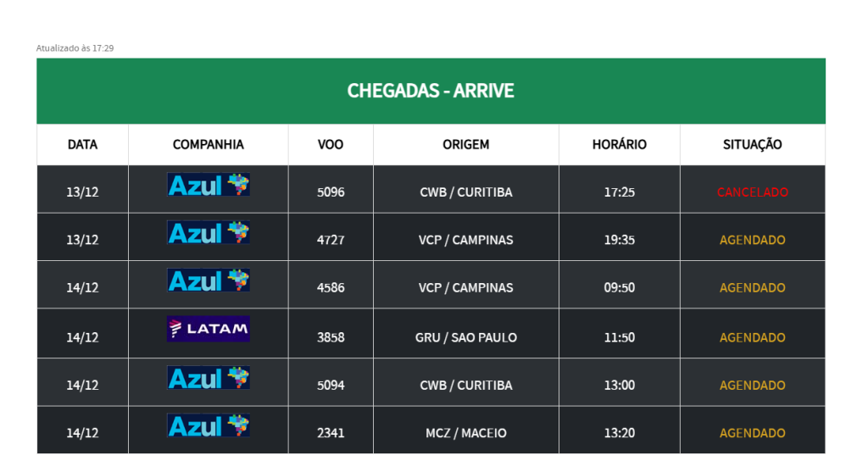Click the 'Atualizado às 17:29' timestamp

click(75, 48)
